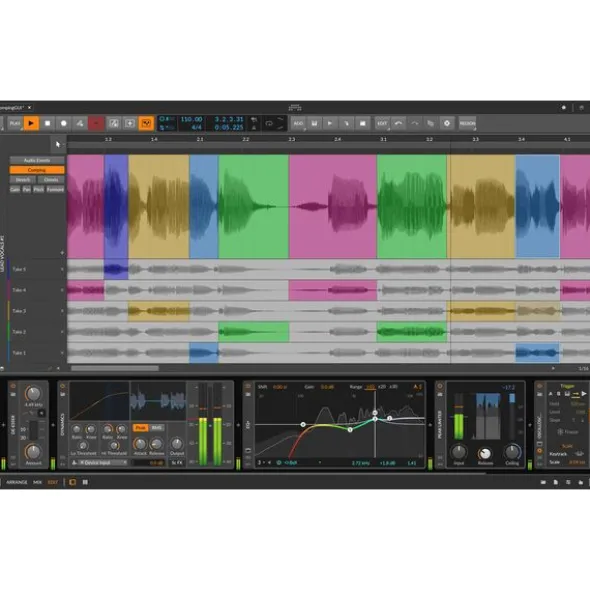Viewport: 590px width, 591px height.
Task: Select the Pan expression button
Action: (x=26, y=190)
